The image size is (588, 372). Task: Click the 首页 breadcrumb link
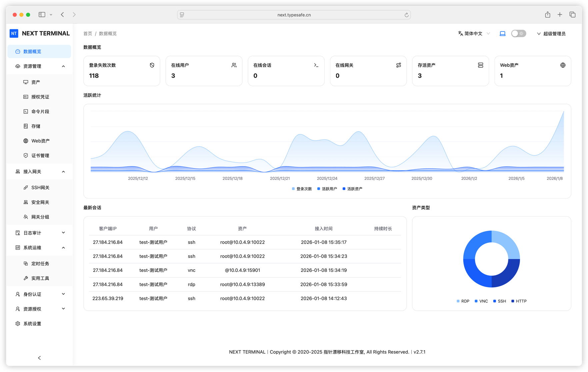pos(88,33)
